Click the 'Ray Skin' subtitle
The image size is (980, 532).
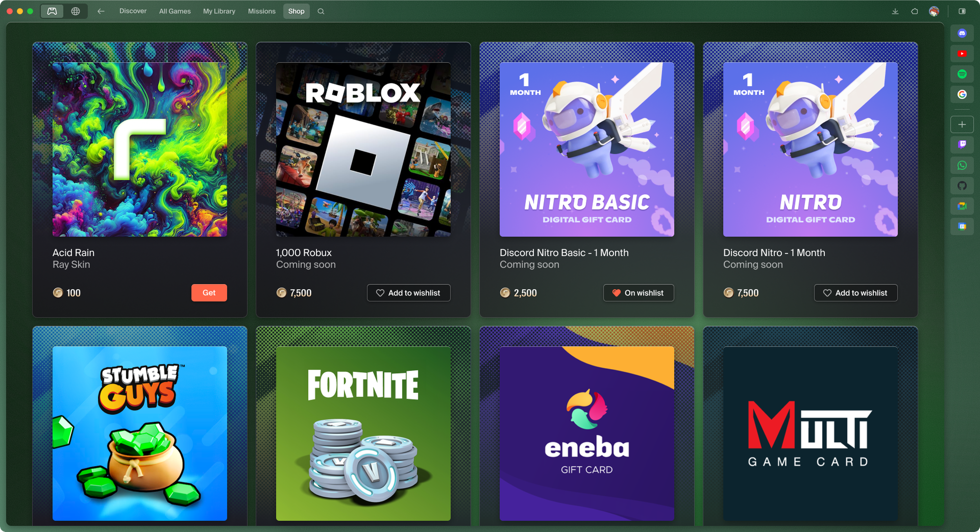pyautogui.click(x=71, y=264)
